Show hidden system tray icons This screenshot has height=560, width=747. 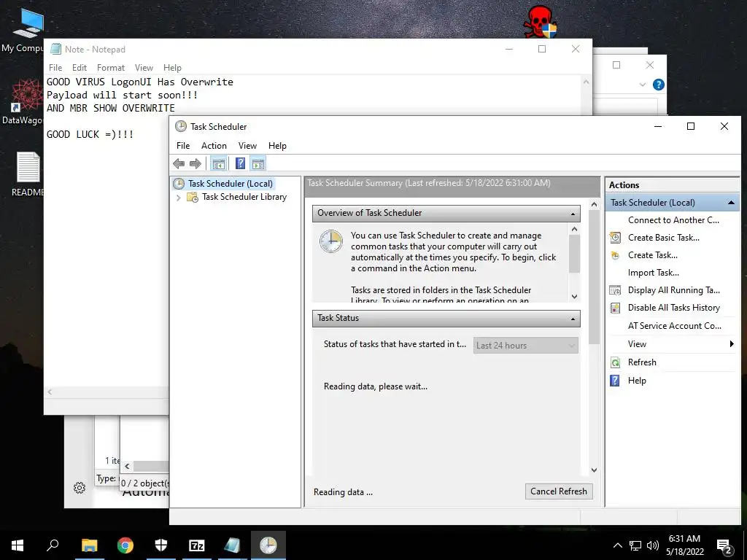tap(617, 545)
